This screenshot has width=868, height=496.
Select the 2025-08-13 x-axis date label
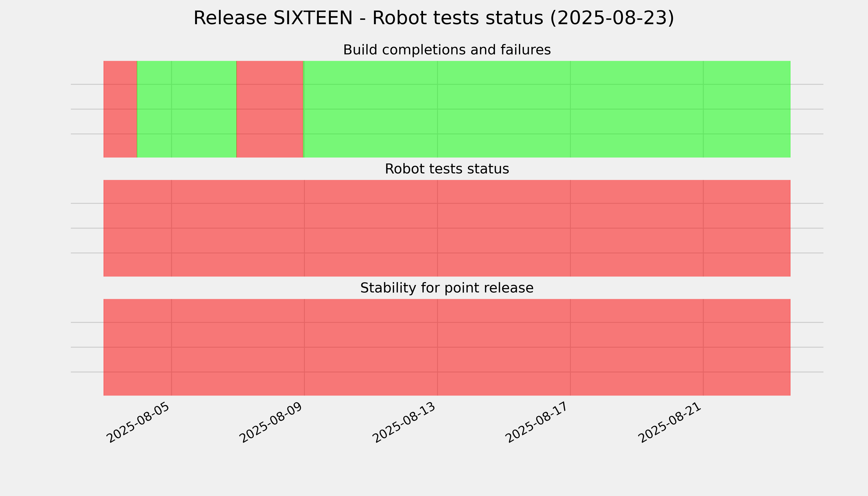(404, 423)
